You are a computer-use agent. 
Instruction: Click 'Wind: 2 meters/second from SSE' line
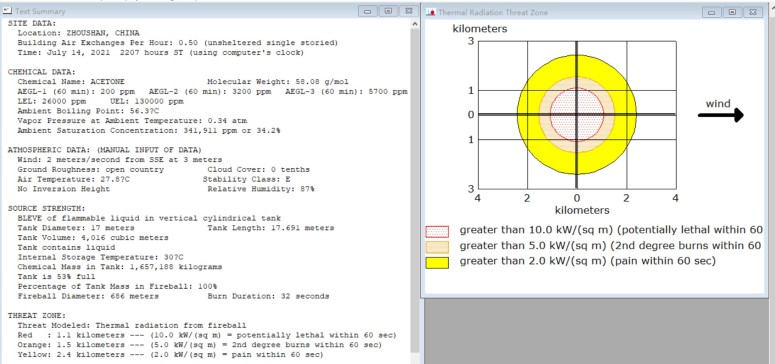[x=120, y=160]
